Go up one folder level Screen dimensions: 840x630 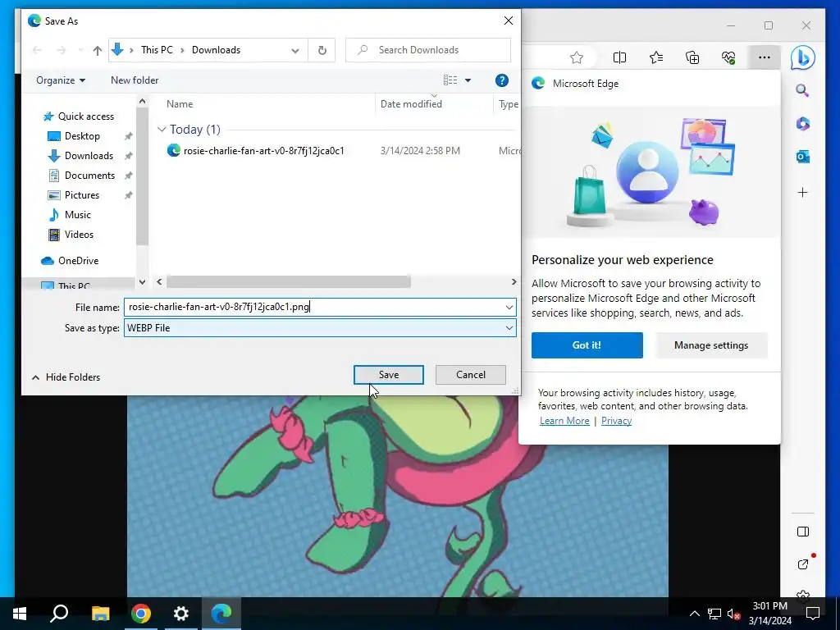97,50
